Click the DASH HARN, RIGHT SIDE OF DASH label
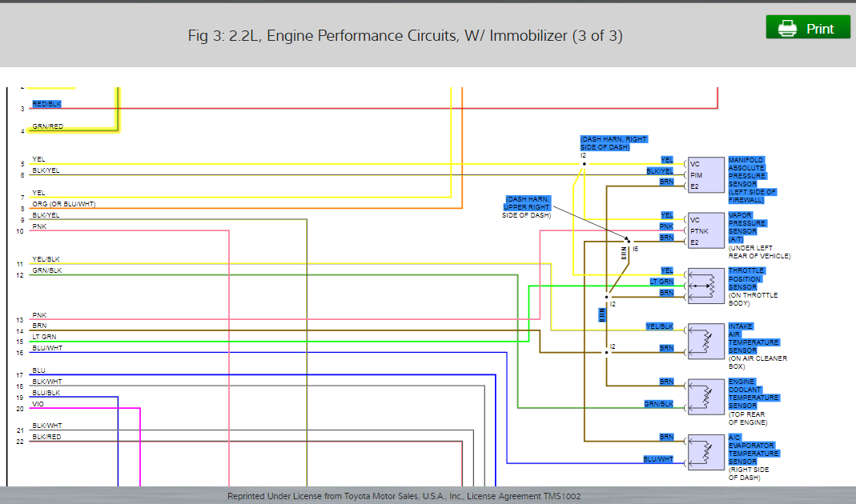This screenshot has width=856, height=504. coord(613,142)
